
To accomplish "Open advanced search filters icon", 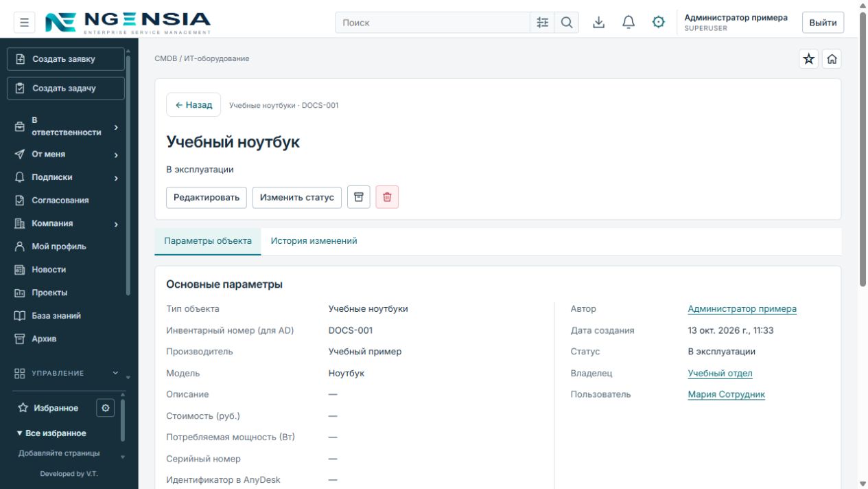I will click(542, 23).
